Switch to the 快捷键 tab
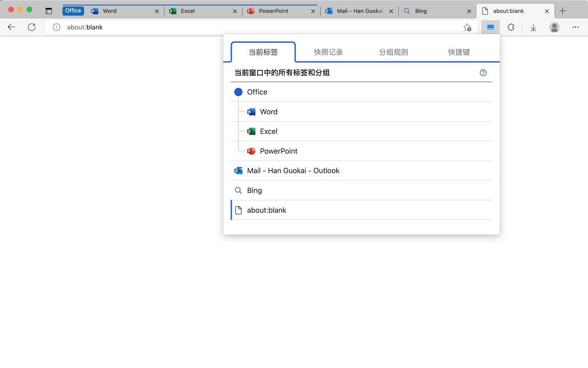Screen dimensions: 588x368 pos(459,52)
